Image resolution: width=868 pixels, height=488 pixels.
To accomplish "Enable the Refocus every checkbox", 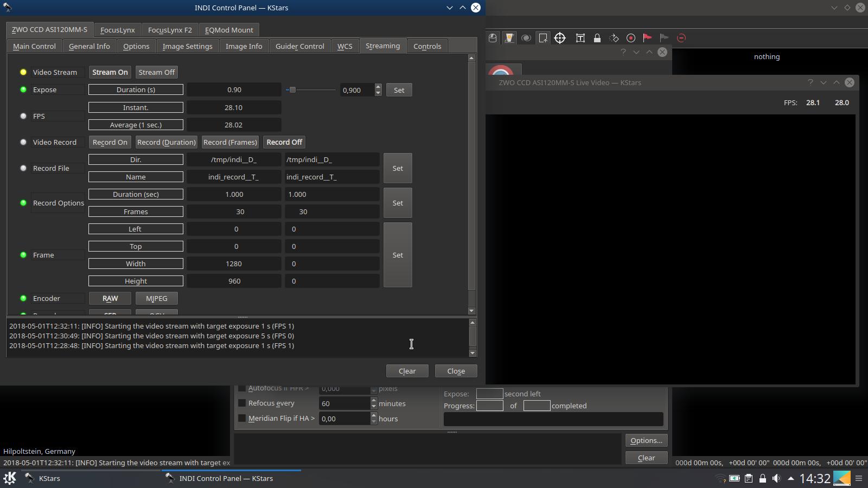I will (242, 403).
